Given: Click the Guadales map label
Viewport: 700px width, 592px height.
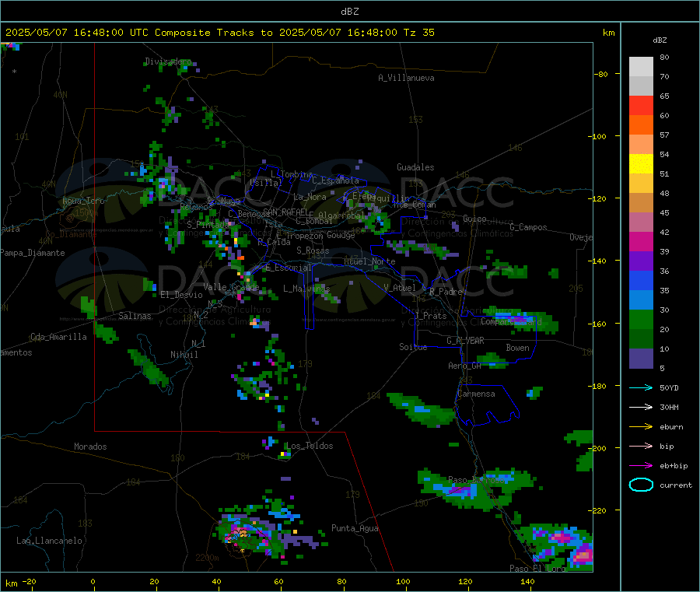Looking at the screenshot, I should pyautogui.click(x=415, y=167).
